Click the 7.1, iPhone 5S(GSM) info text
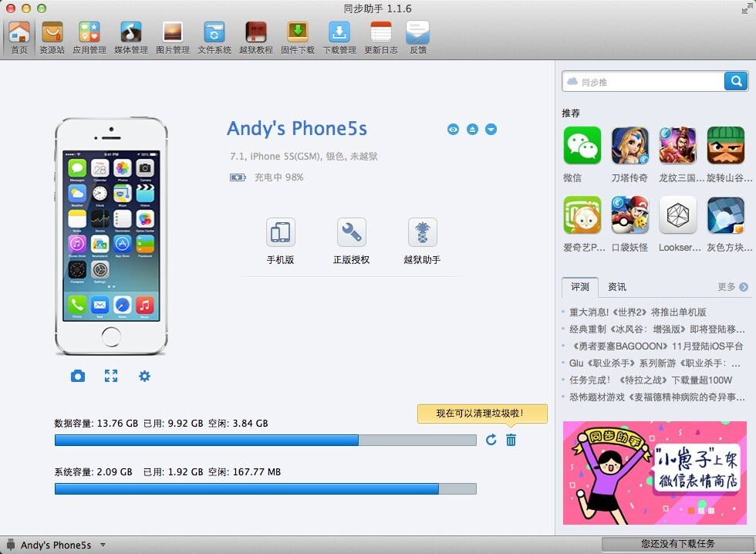The width and height of the screenshot is (756, 554). 304,156
